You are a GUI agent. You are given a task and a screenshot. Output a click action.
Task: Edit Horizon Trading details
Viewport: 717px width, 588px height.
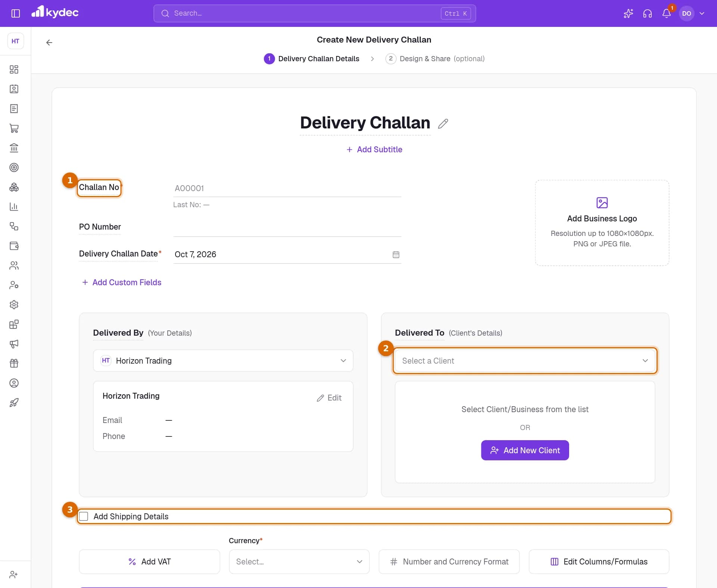(x=329, y=398)
